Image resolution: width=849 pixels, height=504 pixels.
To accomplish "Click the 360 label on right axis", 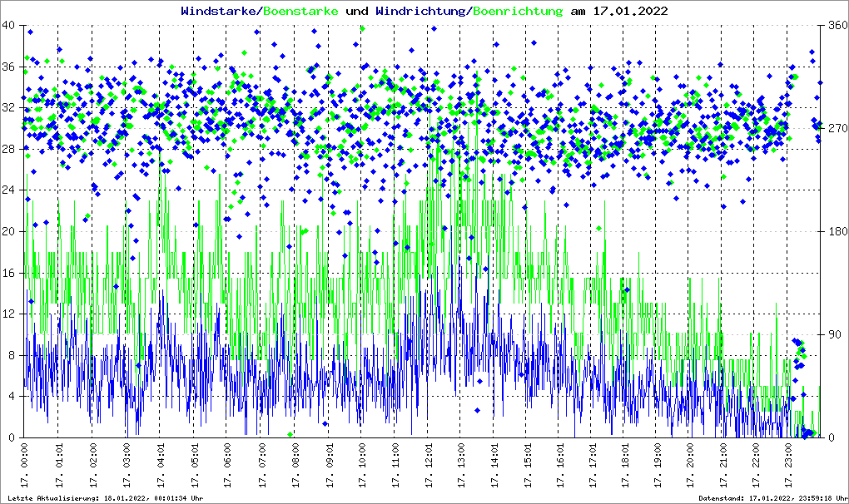I will 835,26.
